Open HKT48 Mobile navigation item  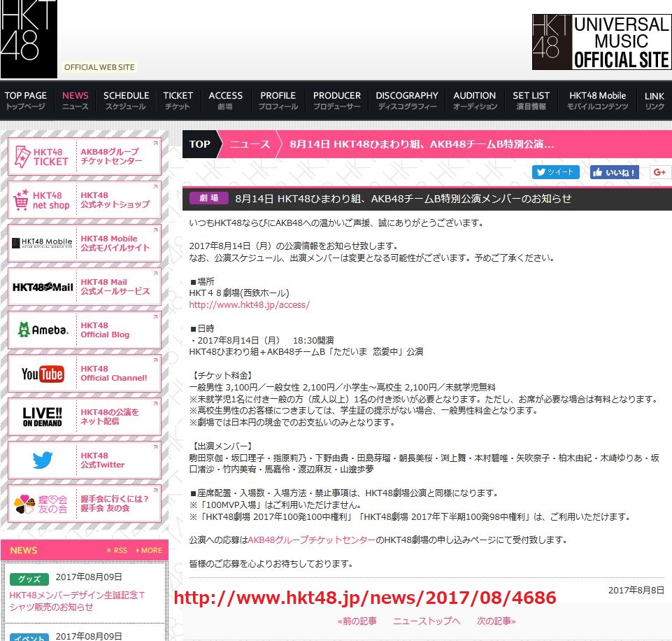coord(597,100)
